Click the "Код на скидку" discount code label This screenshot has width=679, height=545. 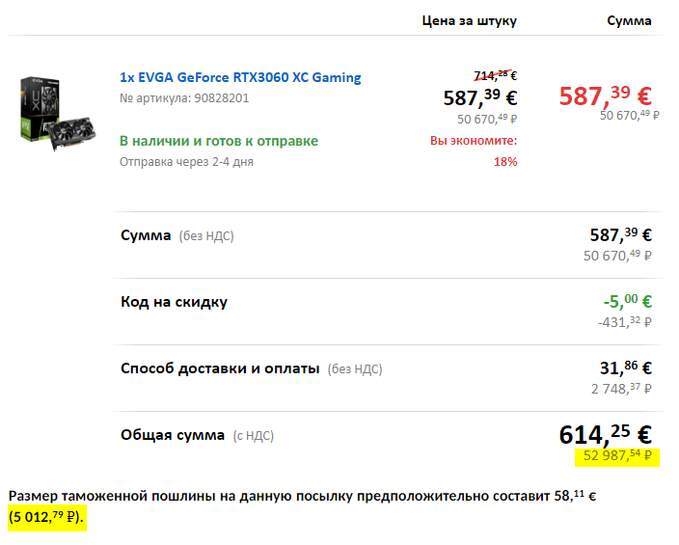pyautogui.click(x=174, y=301)
